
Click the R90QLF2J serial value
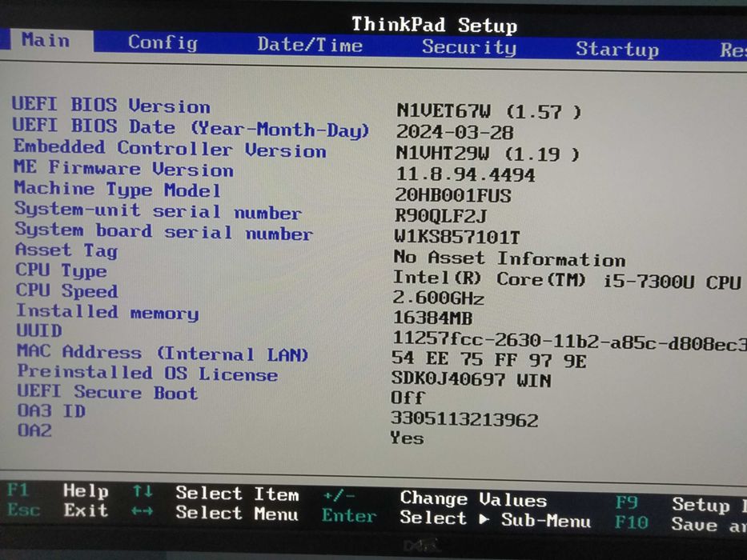(440, 217)
